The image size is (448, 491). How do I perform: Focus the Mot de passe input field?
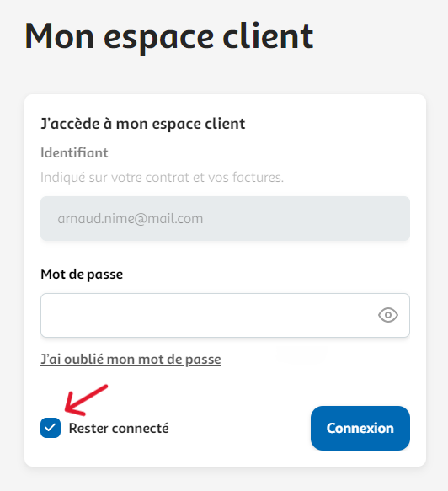point(225,315)
